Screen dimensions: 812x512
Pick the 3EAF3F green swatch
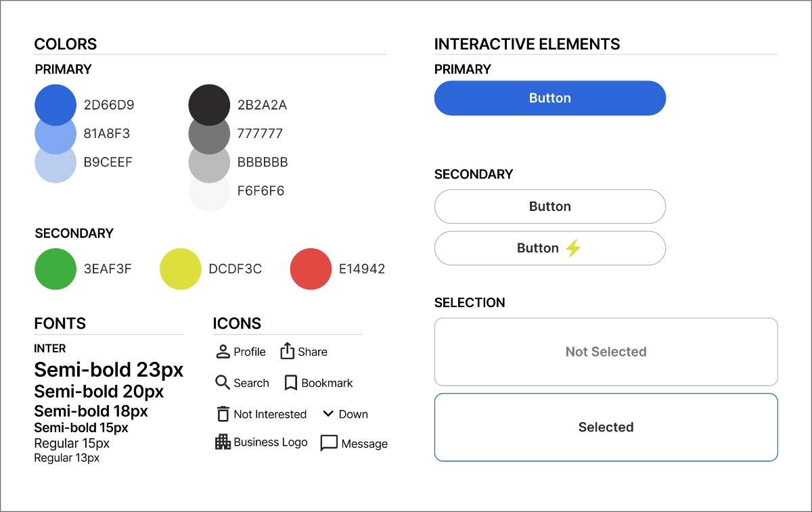[55, 269]
